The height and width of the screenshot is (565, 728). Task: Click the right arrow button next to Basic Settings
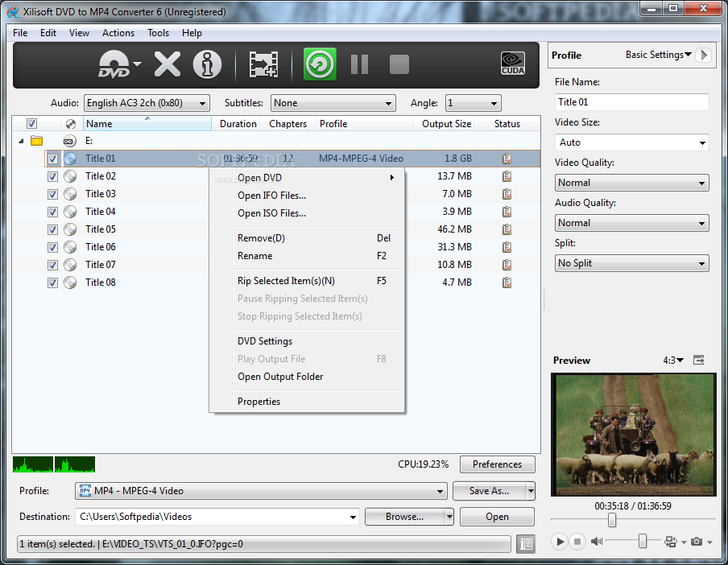click(705, 56)
